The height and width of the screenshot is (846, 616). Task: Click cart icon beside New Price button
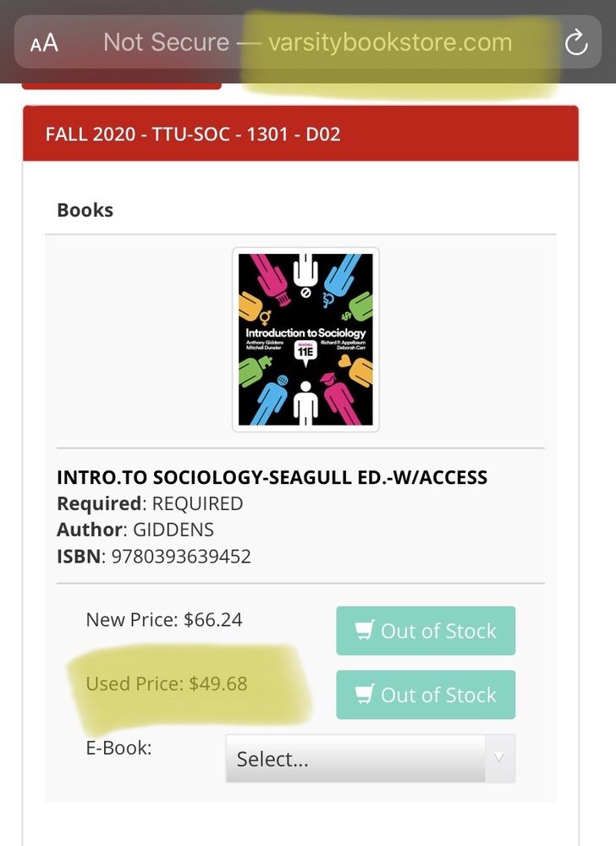(x=365, y=631)
